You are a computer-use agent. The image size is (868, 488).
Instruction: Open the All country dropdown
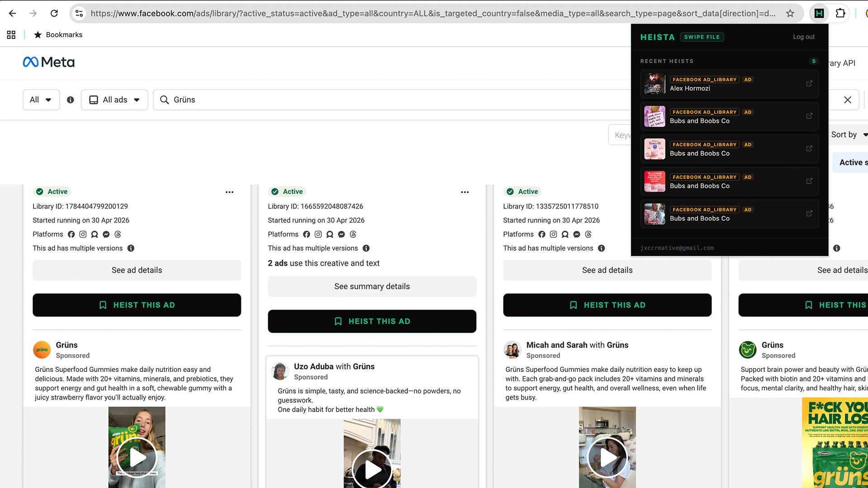41,100
